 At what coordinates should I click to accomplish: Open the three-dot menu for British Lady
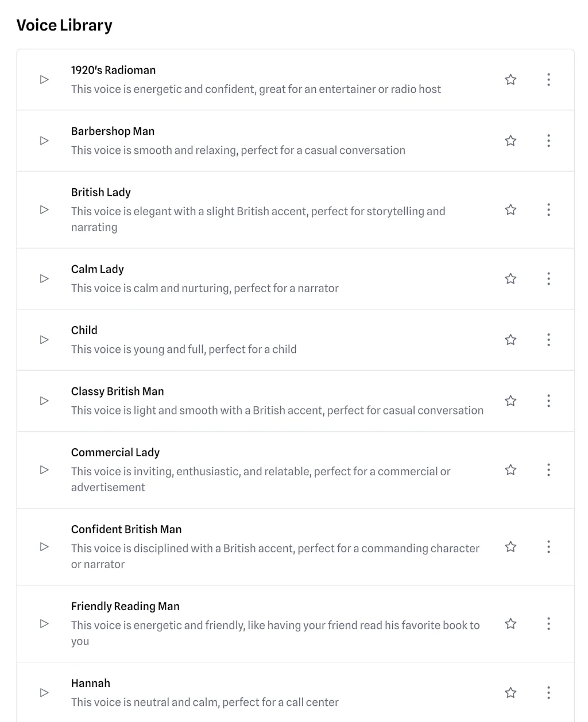coord(548,210)
